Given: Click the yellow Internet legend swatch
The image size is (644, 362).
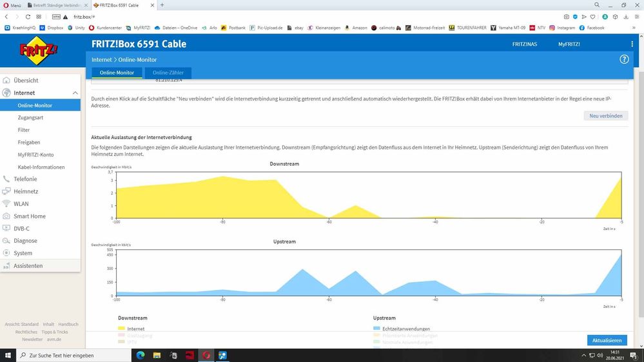Looking at the screenshot, I should tap(121, 329).
